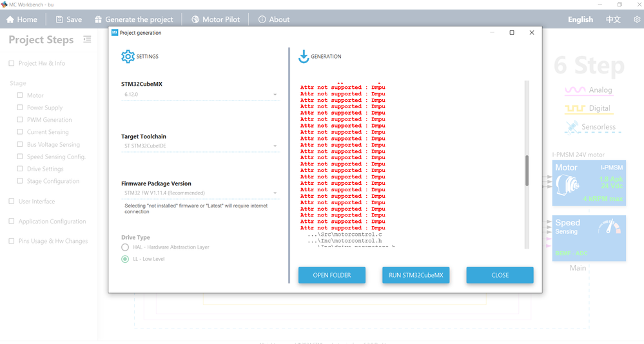Click the Home house icon

click(10, 19)
